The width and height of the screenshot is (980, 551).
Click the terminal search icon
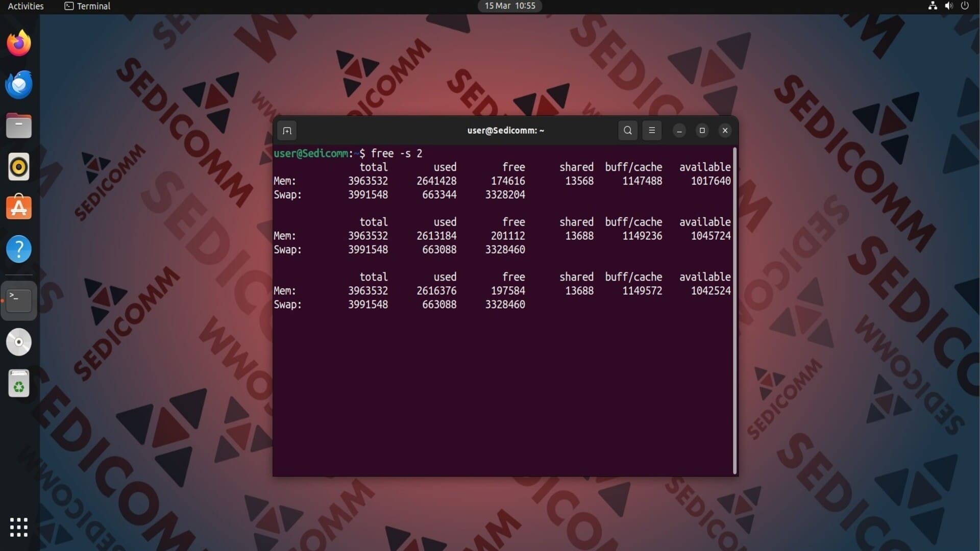click(x=627, y=131)
